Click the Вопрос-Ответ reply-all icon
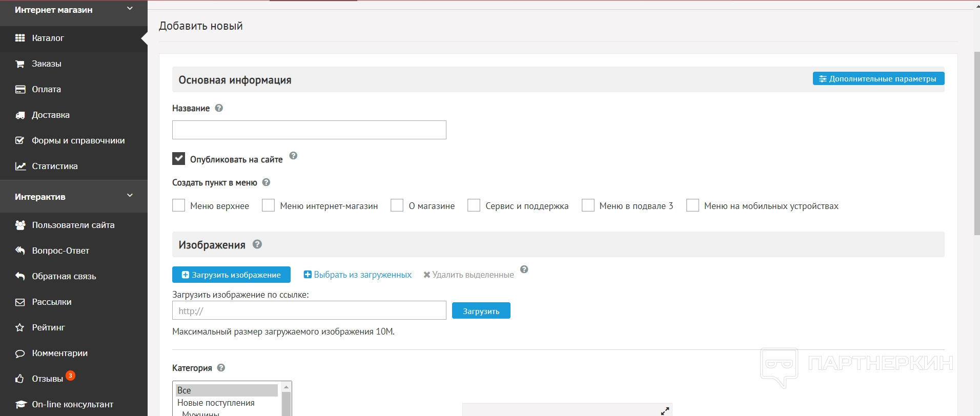The image size is (980, 416). tap(20, 251)
